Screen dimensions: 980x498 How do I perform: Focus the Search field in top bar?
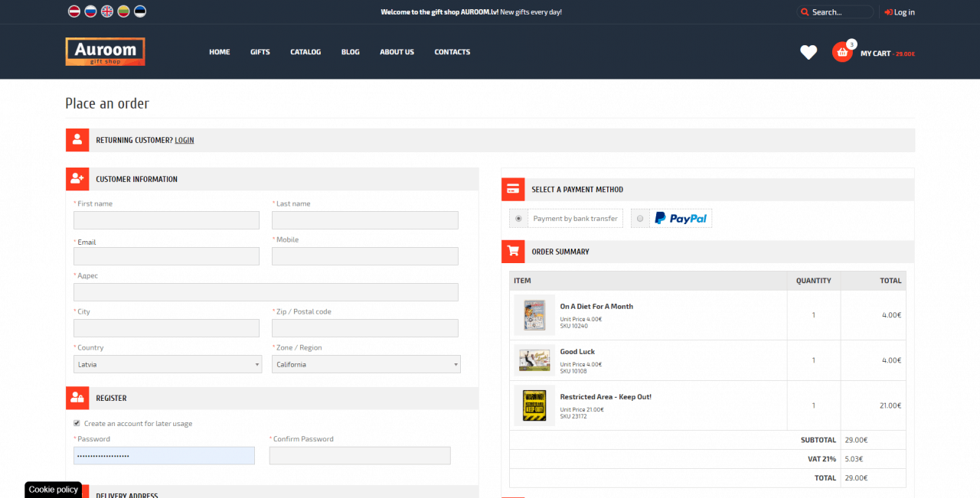[840, 12]
